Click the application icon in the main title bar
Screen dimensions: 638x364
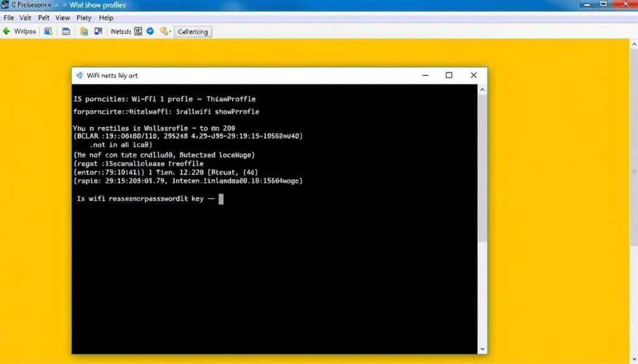point(5,4)
